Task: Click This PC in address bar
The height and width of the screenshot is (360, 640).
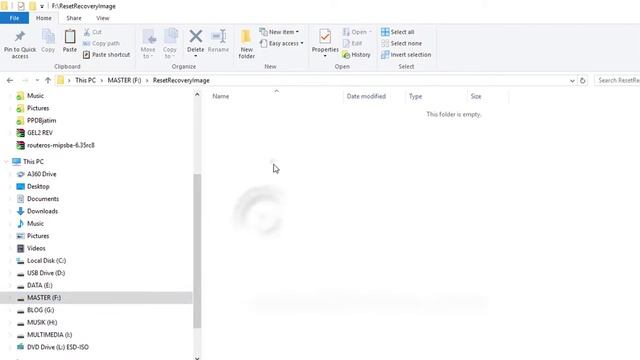Action: click(85, 80)
